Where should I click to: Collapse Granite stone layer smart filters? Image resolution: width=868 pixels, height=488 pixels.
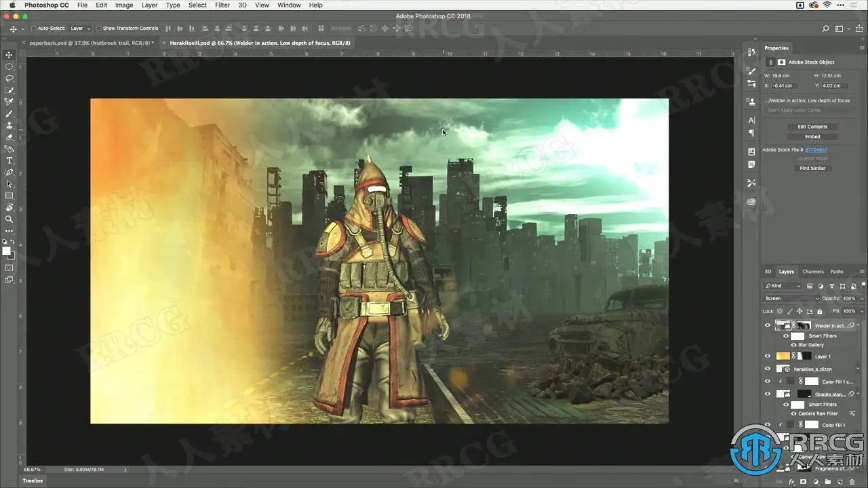[859, 394]
